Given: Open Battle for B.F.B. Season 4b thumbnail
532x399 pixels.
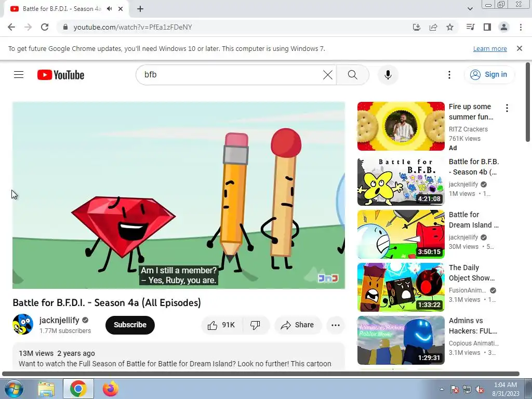Looking at the screenshot, I should [x=401, y=181].
